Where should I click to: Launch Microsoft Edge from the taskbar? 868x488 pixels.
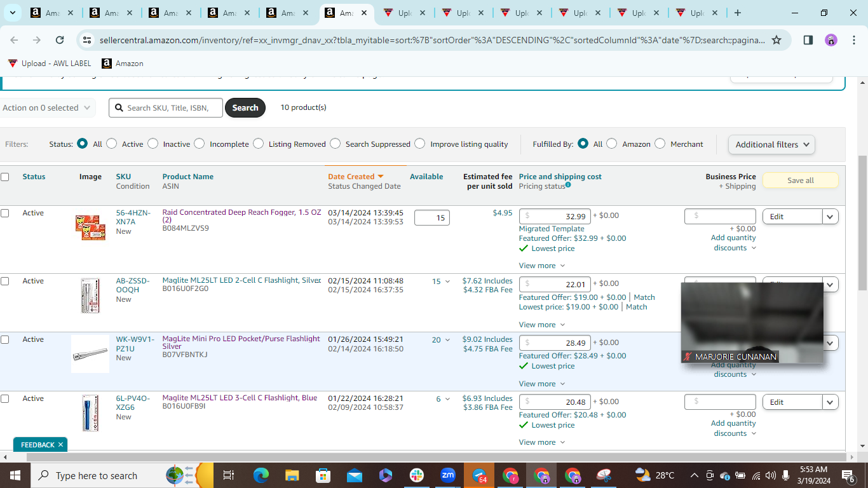coord(261,475)
